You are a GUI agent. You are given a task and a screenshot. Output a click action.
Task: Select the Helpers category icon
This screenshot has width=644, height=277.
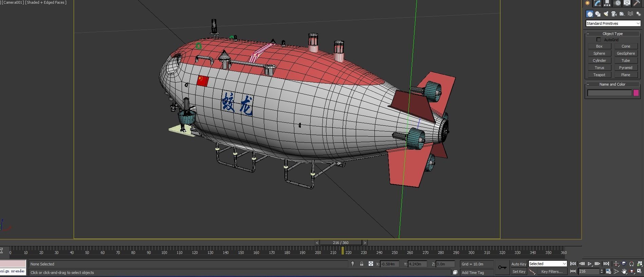622,14
